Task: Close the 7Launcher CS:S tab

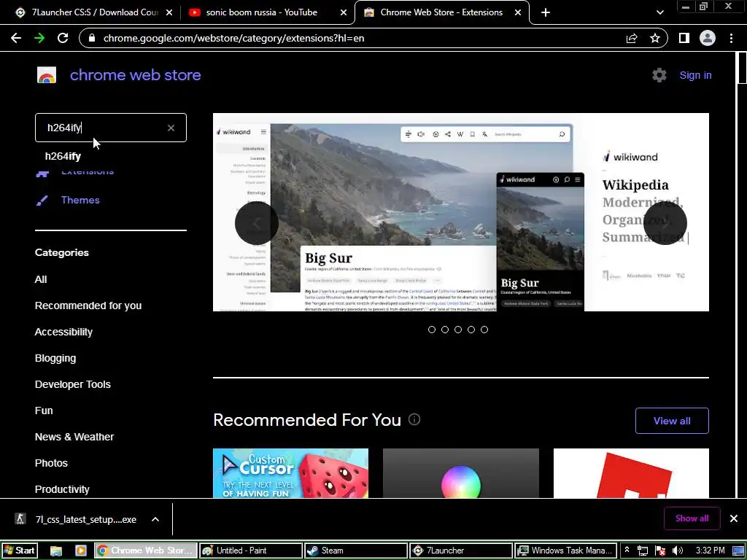Action: [x=169, y=12]
